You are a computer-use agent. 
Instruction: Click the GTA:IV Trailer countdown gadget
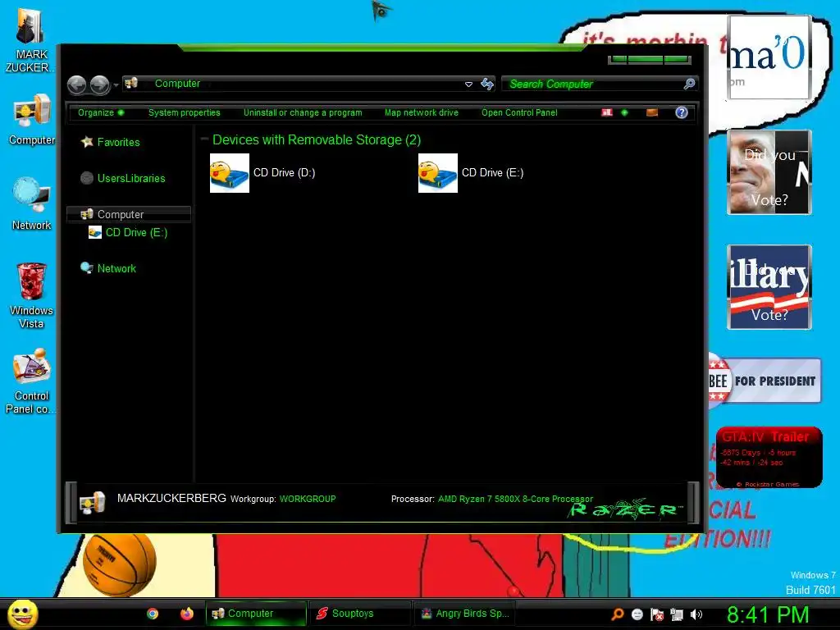[769, 457]
